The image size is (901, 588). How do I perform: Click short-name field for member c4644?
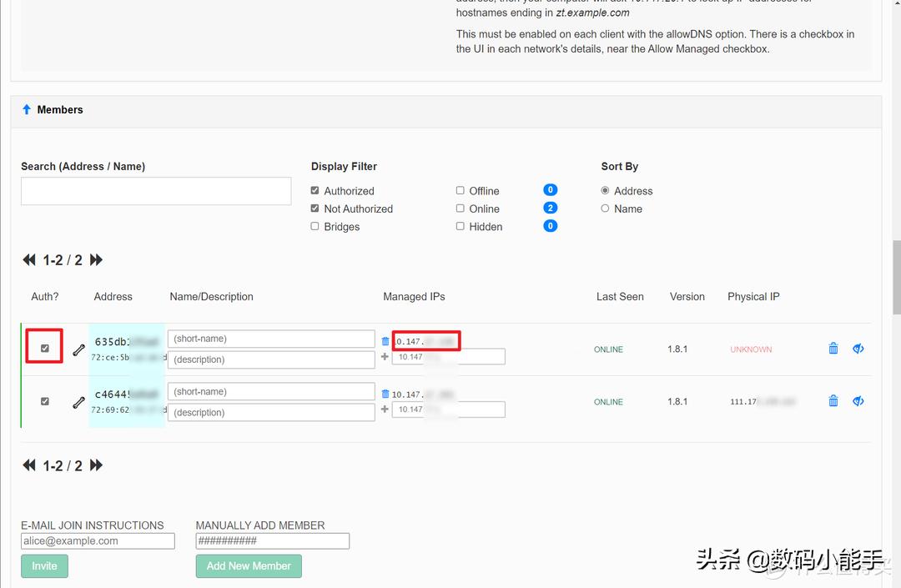pyautogui.click(x=271, y=391)
